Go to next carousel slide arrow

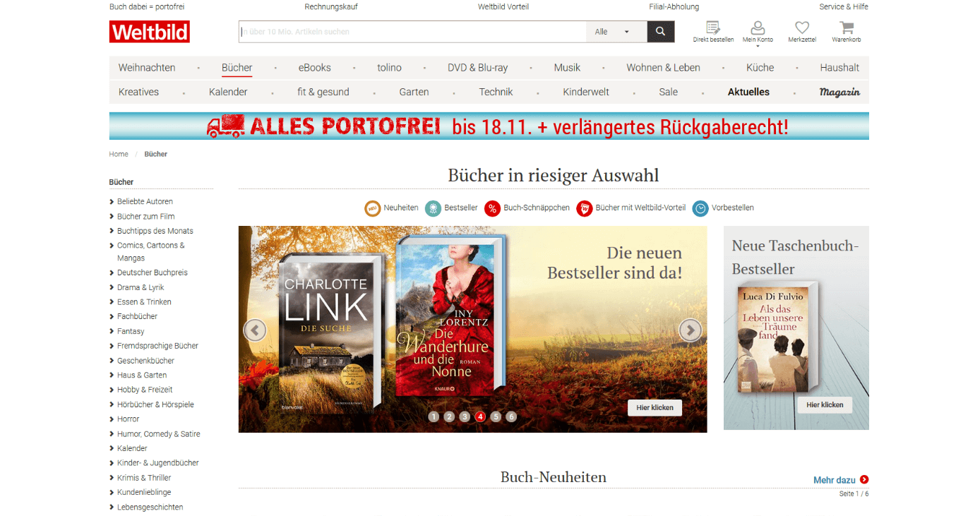coord(691,330)
